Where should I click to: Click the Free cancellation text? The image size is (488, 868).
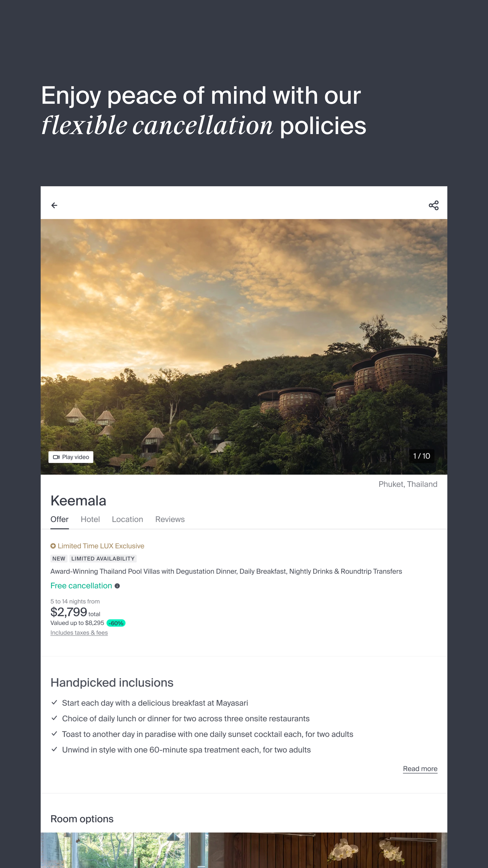tap(81, 586)
